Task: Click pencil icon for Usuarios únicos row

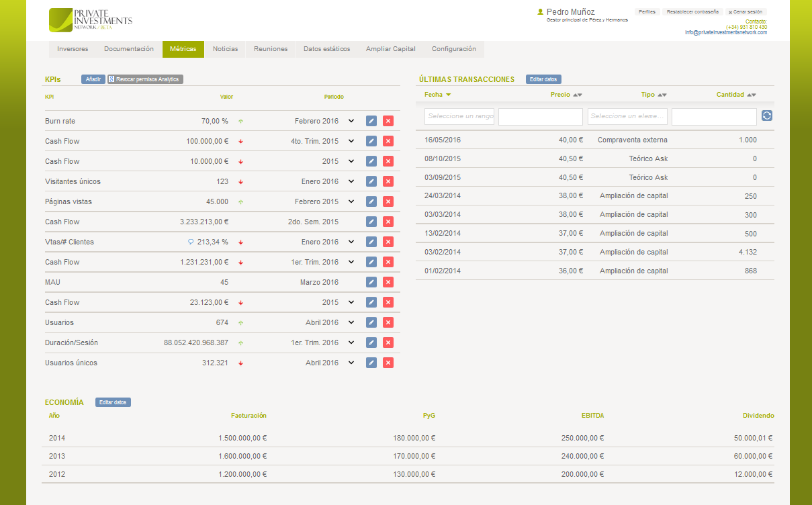Action: click(371, 363)
